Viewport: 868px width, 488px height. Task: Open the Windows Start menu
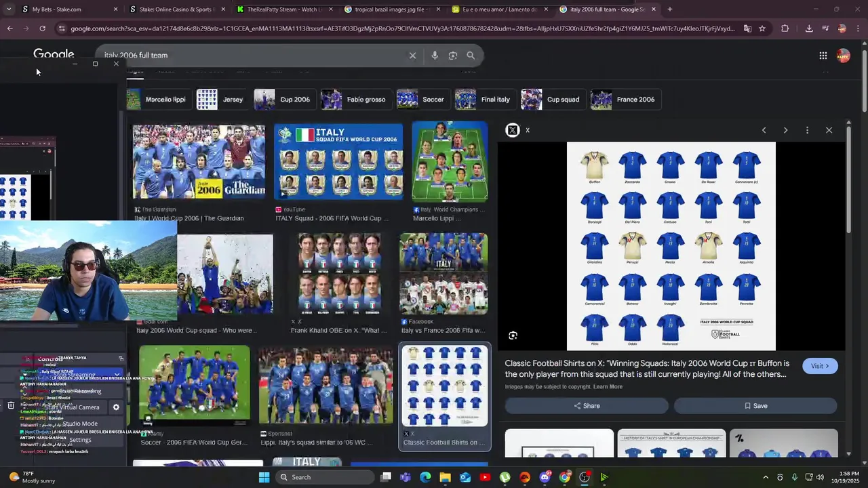pyautogui.click(x=264, y=477)
